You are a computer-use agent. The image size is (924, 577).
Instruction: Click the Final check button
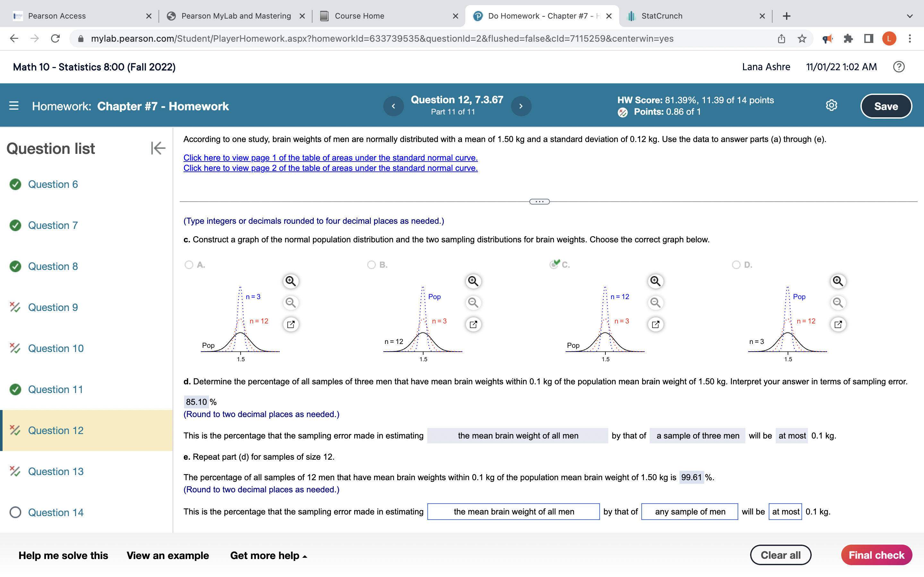[x=877, y=555]
